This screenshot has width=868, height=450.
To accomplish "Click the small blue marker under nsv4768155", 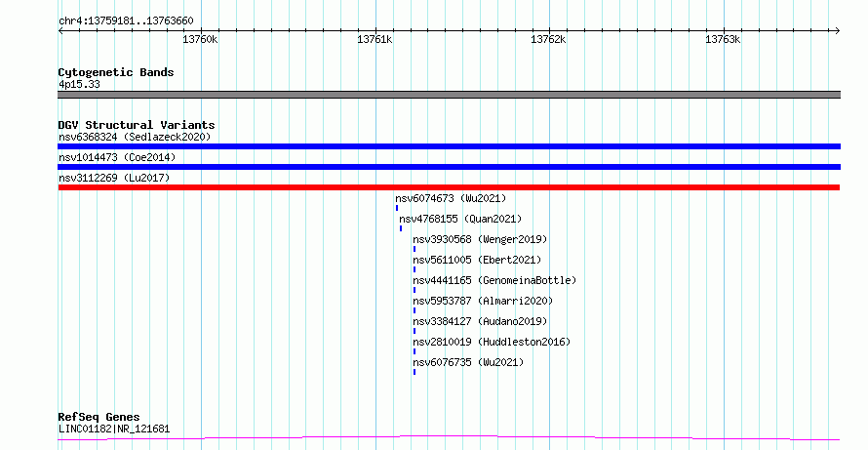I will (401, 228).
